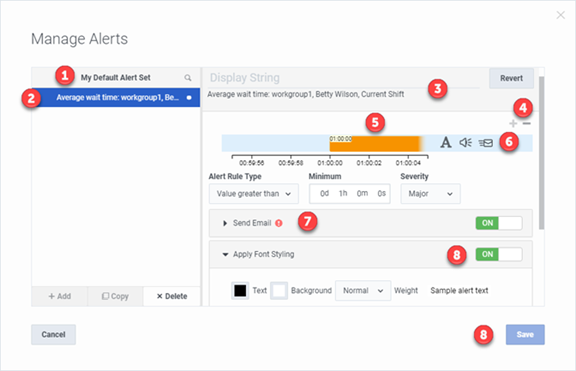The width and height of the screenshot is (576, 371).
Task: Click the search magnifier icon in alert set header
Action: (188, 78)
